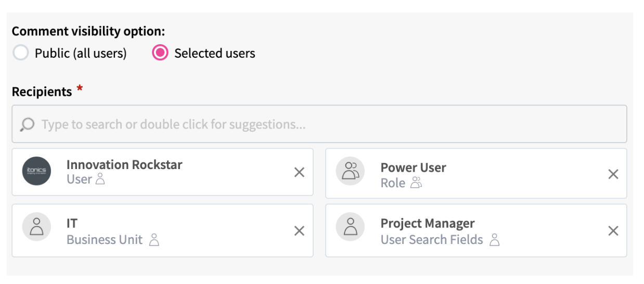Click the itonics avatar of Innovation Rockstar
The image size is (644, 284).
coord(37,171)
